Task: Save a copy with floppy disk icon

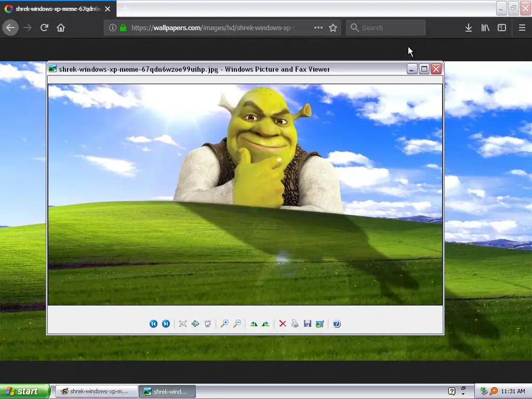Action: pyautogui.click(x=308, y=324)
